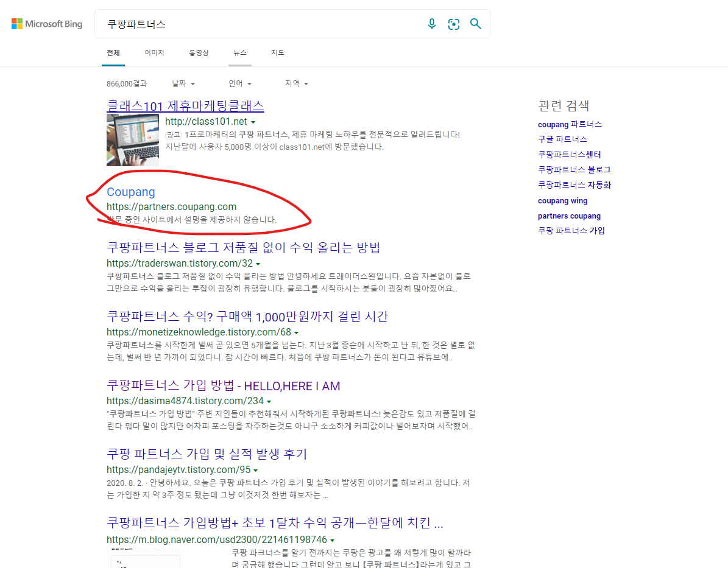Click the https://pandajeytv.tistory.com/95 URL text
The width and height of the screenshot is (728, 568).
(178, 469)
